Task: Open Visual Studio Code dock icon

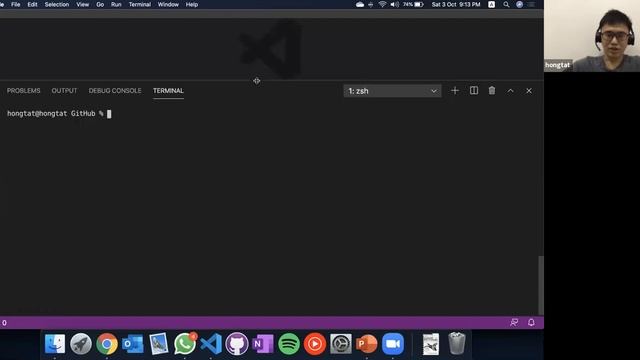Action: pos(211,344)
